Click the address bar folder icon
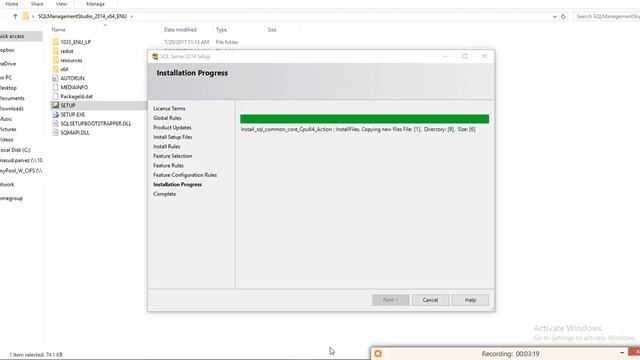640x360 pixels. click(26, 16)
